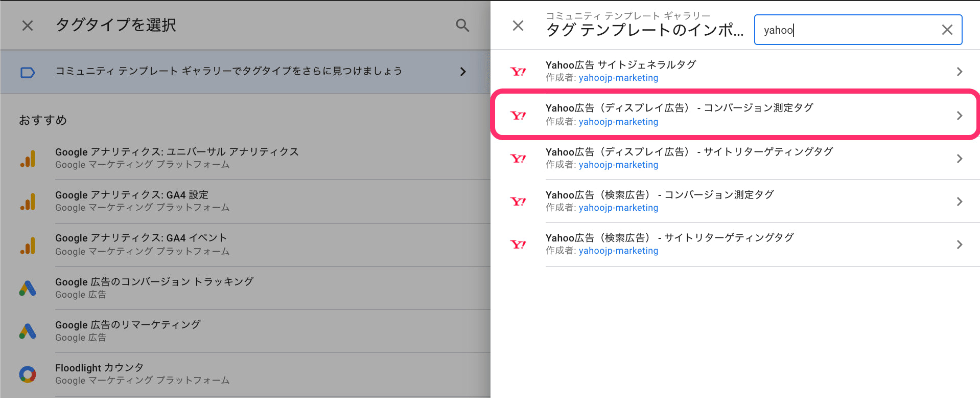
Task: Select Google アナリティクス: GA4 イベント tag type
Action: (x=245, y=245)
